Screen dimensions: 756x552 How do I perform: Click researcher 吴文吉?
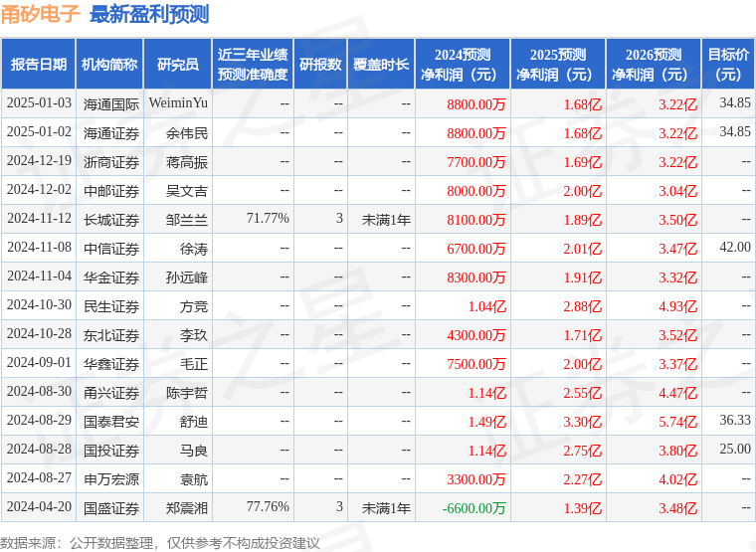pos(187,191)
